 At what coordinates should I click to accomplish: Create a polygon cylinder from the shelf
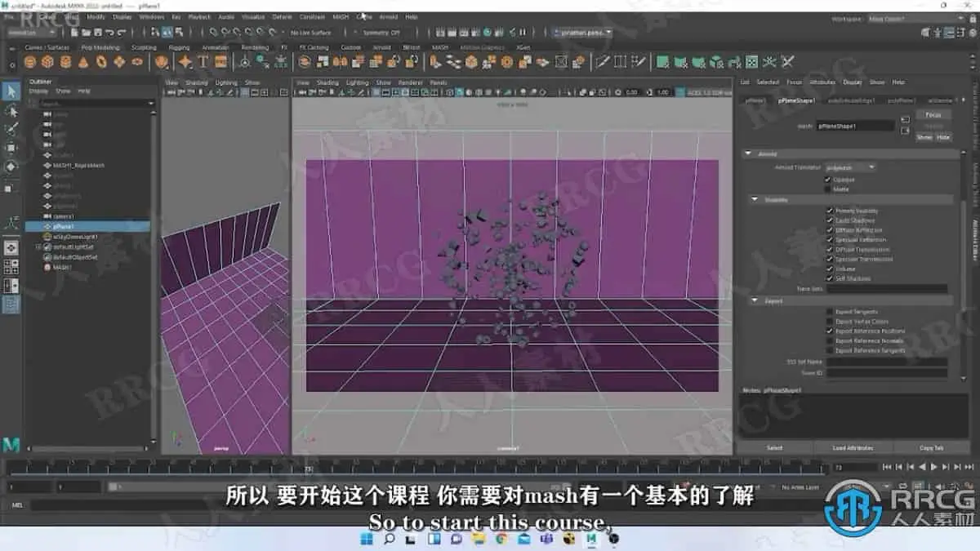(67, 62)
